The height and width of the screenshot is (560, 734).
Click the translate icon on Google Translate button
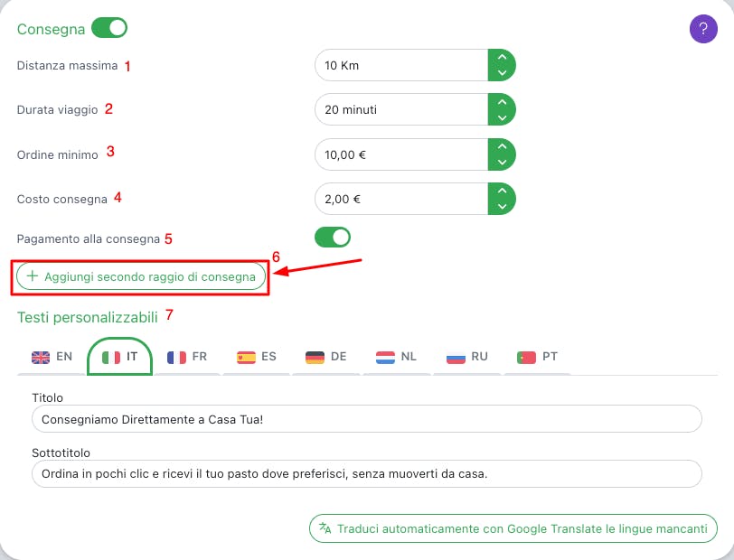point(325,528)
